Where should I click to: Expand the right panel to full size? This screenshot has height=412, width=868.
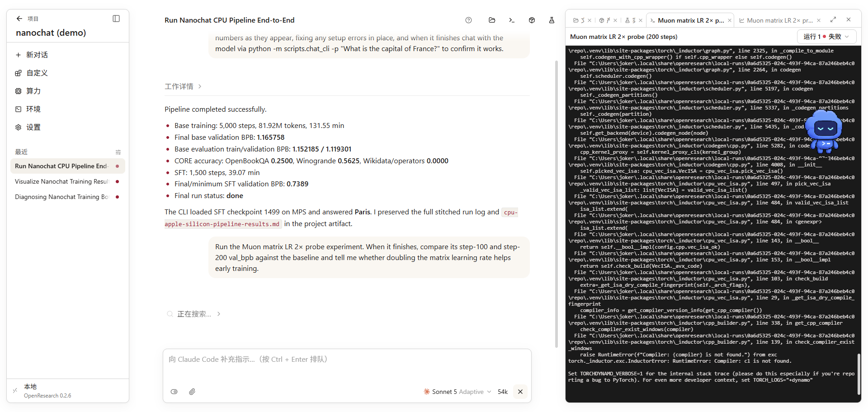(833, 19)
